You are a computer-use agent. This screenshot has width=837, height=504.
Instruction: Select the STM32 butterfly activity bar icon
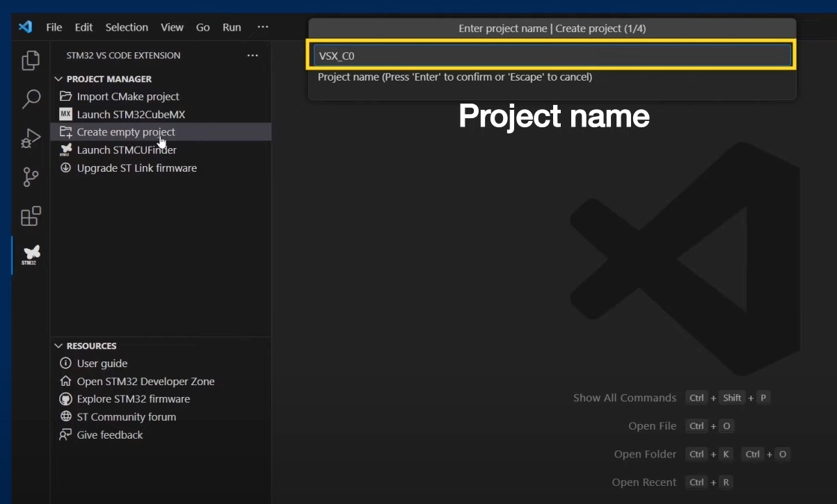click(x=31, y=254)
